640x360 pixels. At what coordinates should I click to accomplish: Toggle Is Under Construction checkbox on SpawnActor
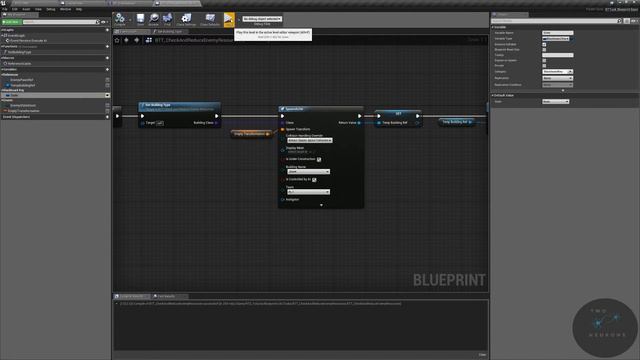click(x=319, y=159)
